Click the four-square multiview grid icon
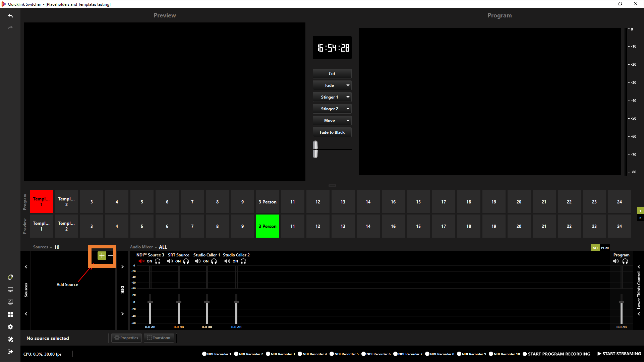644x362 pixels. pyautogui.click(x=10, y=314)
